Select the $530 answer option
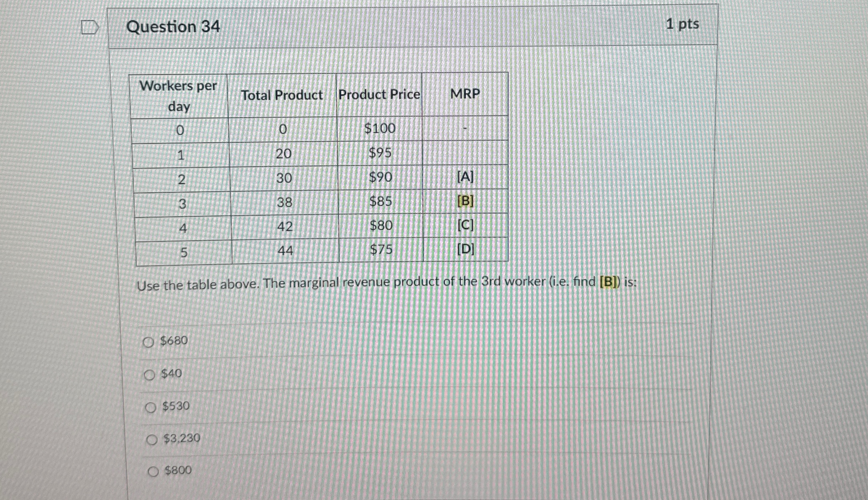The height and width of the screenshot is (500, 868). [x=151, y=407]
